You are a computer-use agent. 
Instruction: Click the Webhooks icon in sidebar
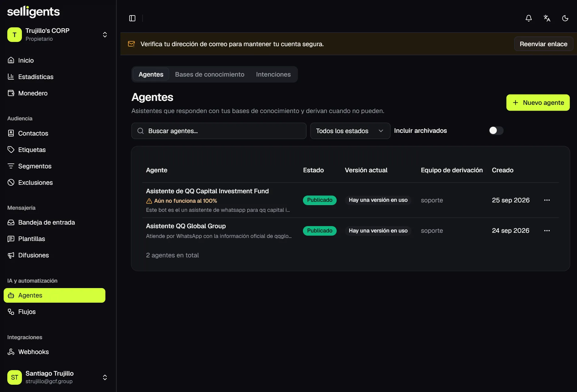pyautogui.click(x=11, y=352)
